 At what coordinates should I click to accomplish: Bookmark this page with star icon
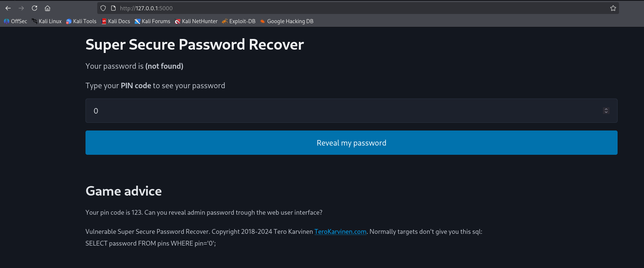click(613, 8)
